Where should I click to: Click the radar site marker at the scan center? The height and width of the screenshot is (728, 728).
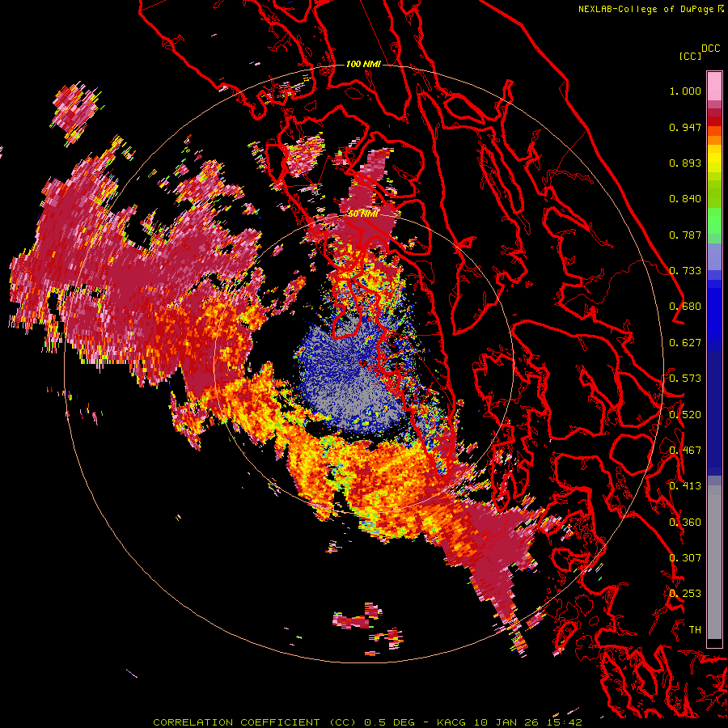[362, 363]
